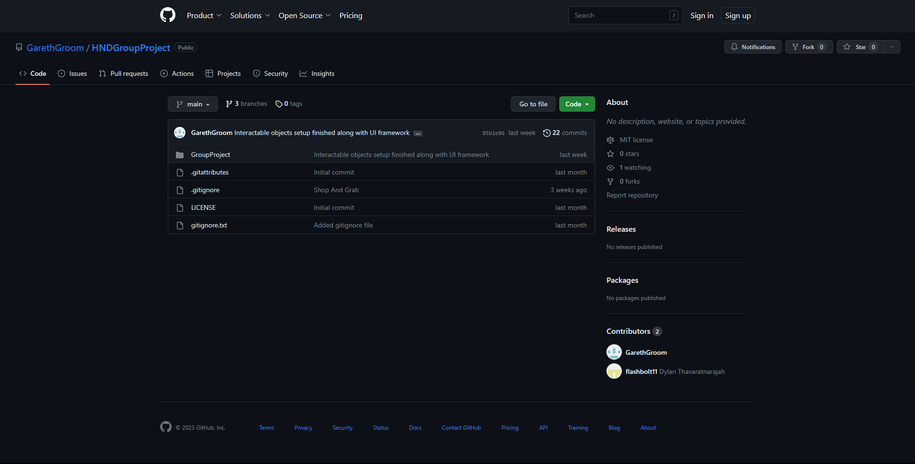Click Contact GitHub footer link
The height and width of the screenshot is (464, 915).
point(461,428)
